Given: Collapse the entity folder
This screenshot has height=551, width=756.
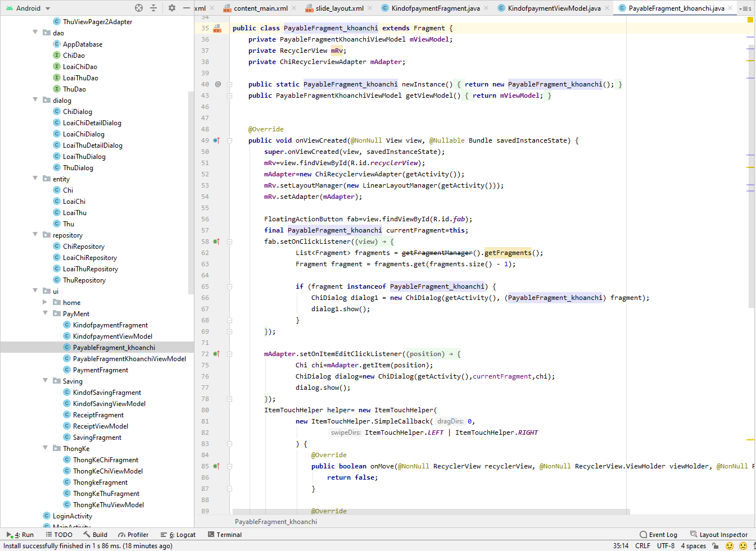Looking at the screenshot, I should click(x=35, y=179).
